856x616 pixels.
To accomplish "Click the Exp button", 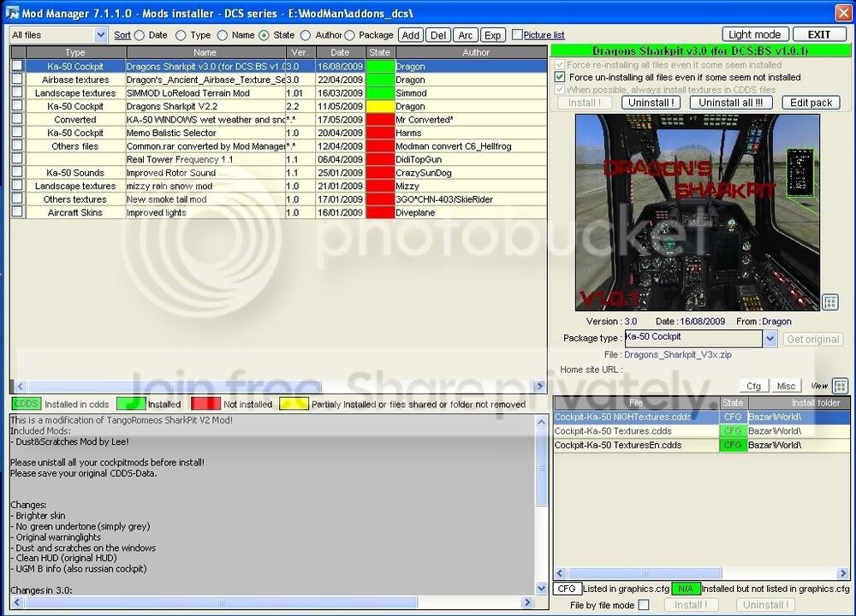I will pyautogui.click(x=492, y=35).
